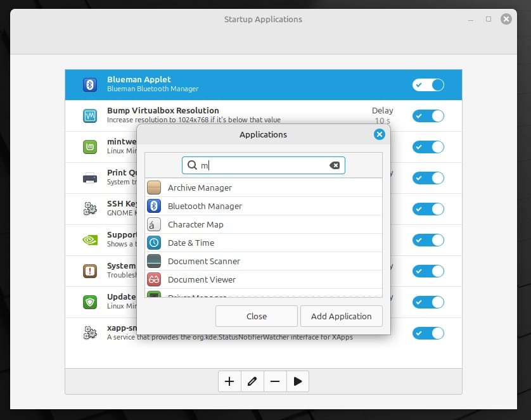Close the Applications dialog with the blue X
This screenshot has width=531, height=420.
[x=379, y=134]
